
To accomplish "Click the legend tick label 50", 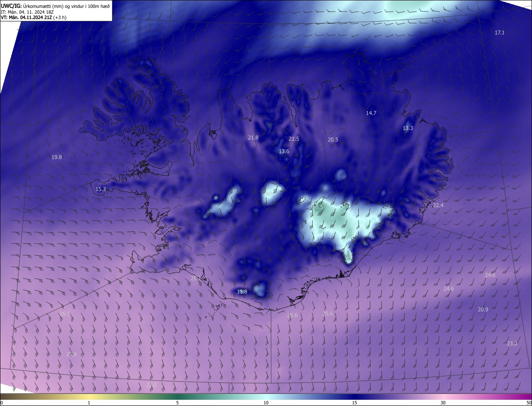I will [529, 403].
